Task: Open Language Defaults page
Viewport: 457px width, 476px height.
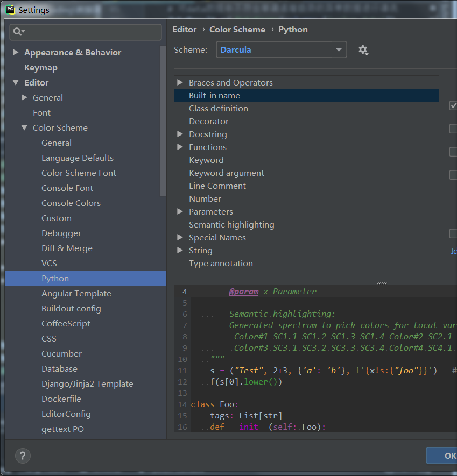Action: [78, 158]
